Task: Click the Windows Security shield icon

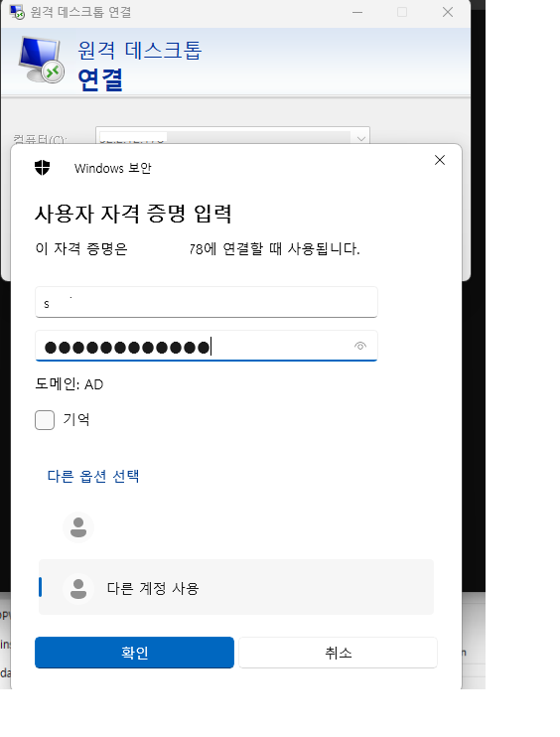Action: (x=43, y=167)
